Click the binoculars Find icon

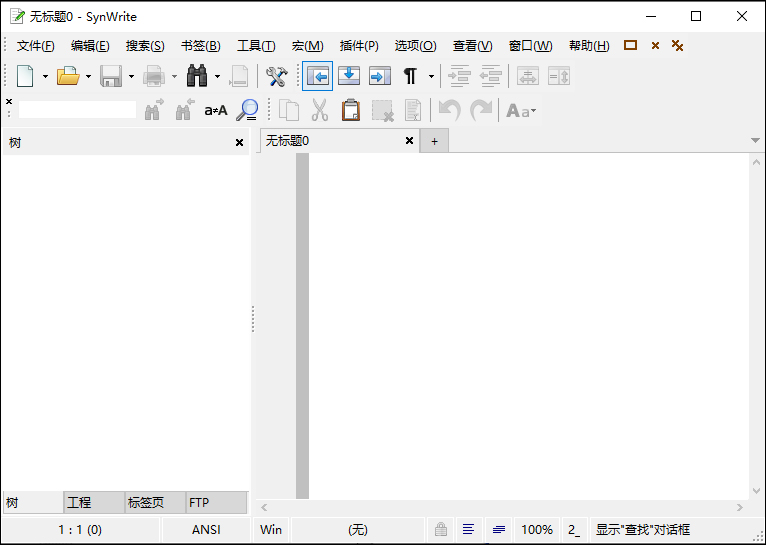(197, 76)
